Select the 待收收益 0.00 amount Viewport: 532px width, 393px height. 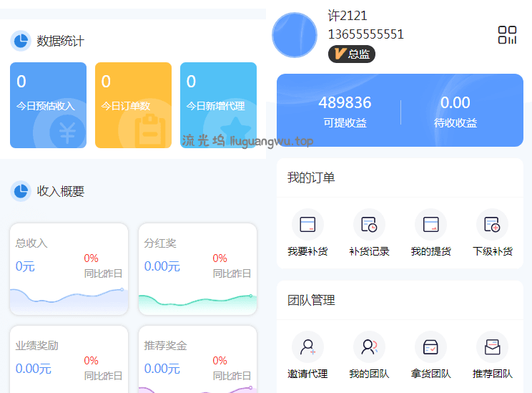(x=455, y=103)
